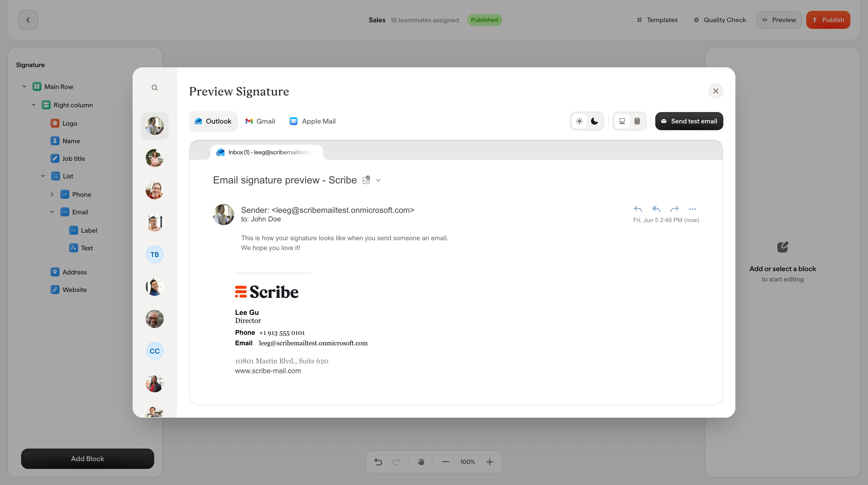
Task: Click the phone number +1 913 555 0101
Action: [x=282, y=333]
